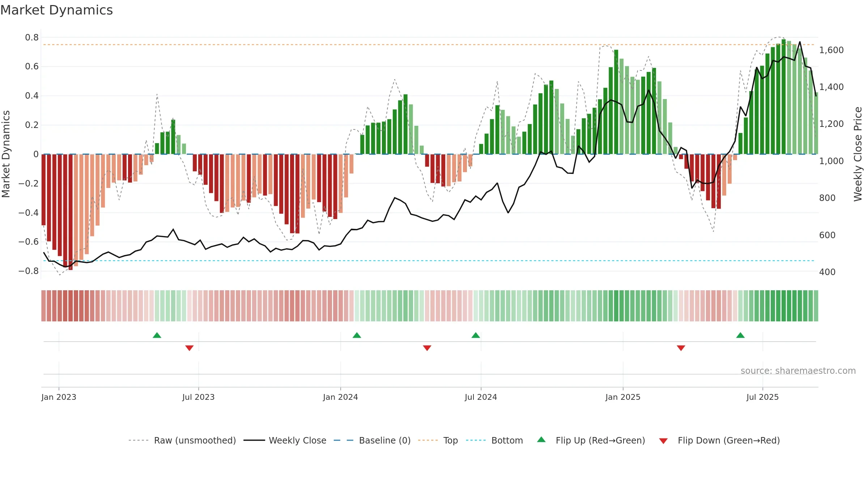Screen dimensions: 868x488
Task: Click the Jan 2024 x-axis label
Action: (x=340, y=397)
